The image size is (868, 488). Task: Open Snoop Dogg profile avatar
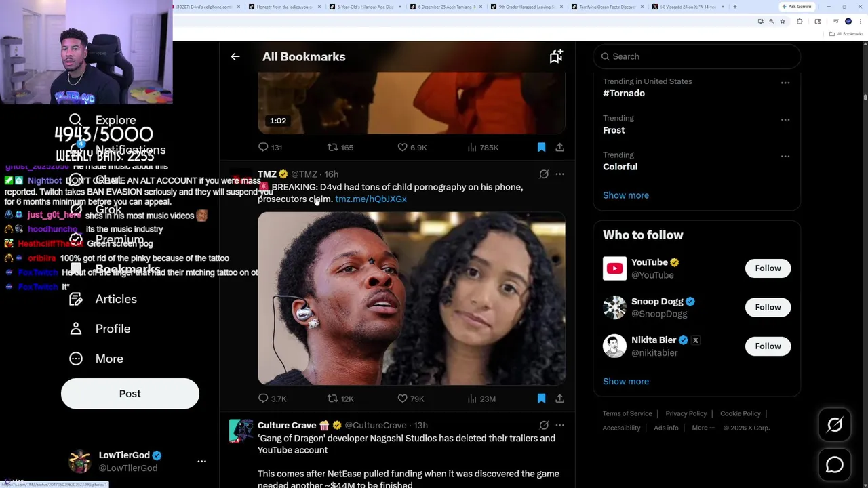pos(614,307)
